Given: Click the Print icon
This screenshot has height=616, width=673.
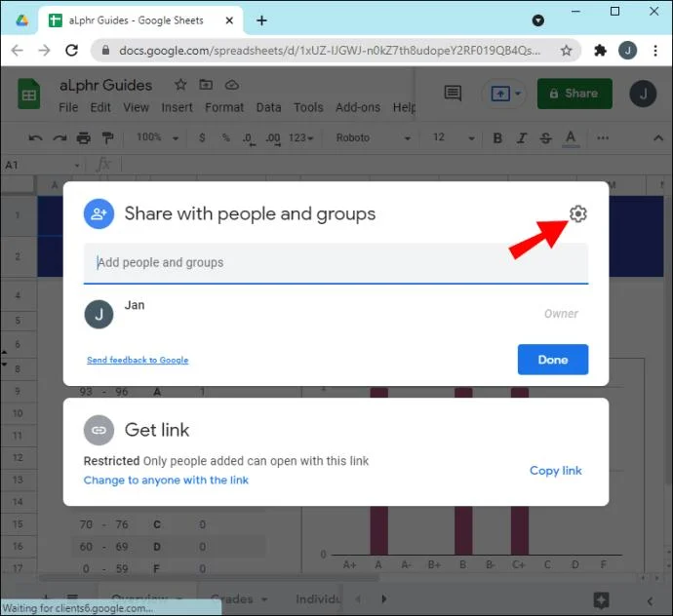Looking at the screenshot, I should (x=83, y=138).
